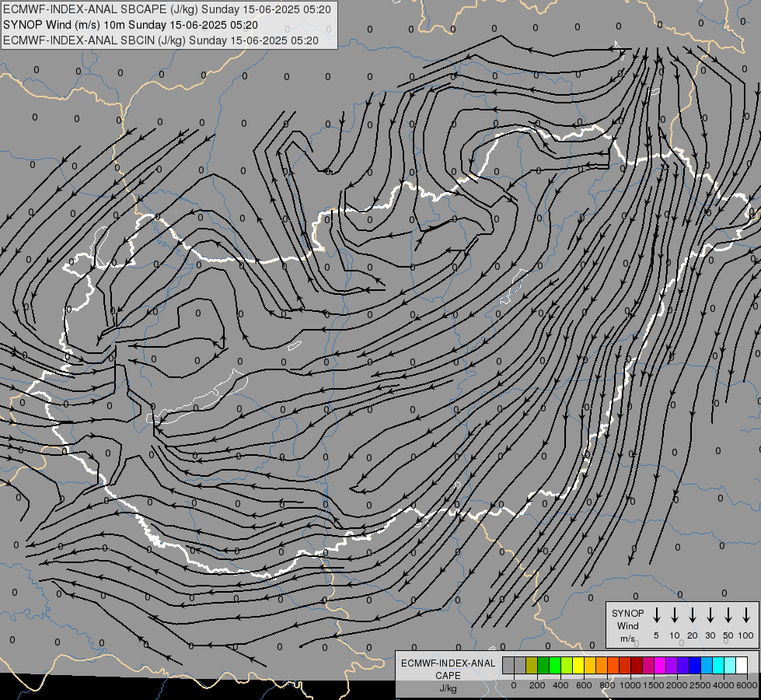Pick the bright magenta CAPE swatch
Screen dimensions: 761x700
point(660,665)
